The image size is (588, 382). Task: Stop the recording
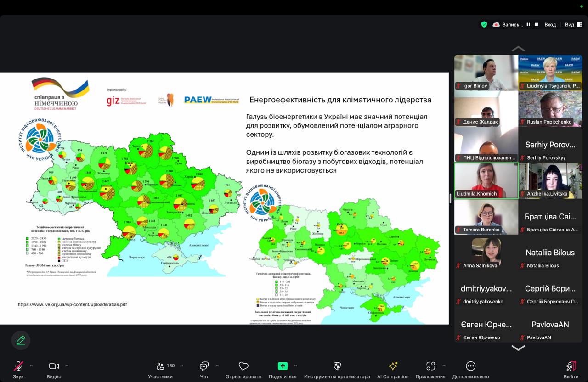coord(536,25)
